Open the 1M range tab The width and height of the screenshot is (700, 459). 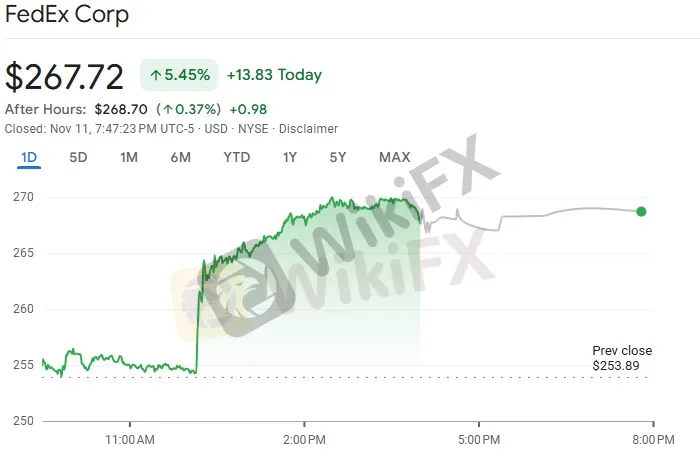[x=129, y=157]
